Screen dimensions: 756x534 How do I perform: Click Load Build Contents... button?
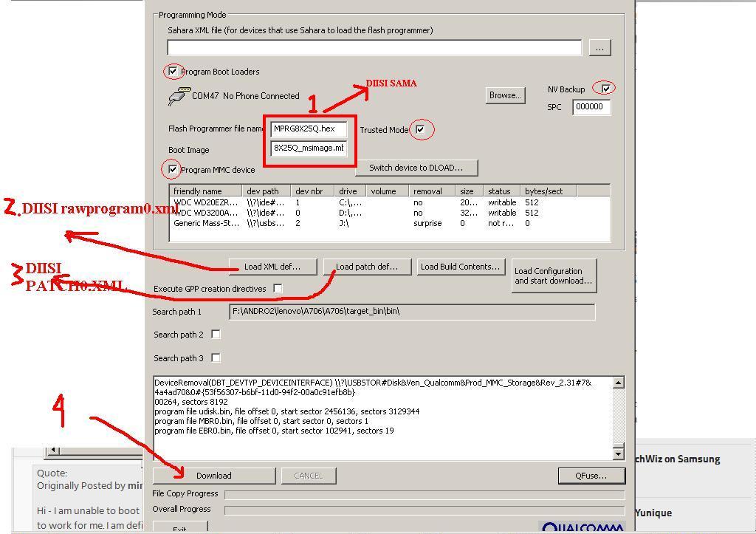click(x=461, y=267)
